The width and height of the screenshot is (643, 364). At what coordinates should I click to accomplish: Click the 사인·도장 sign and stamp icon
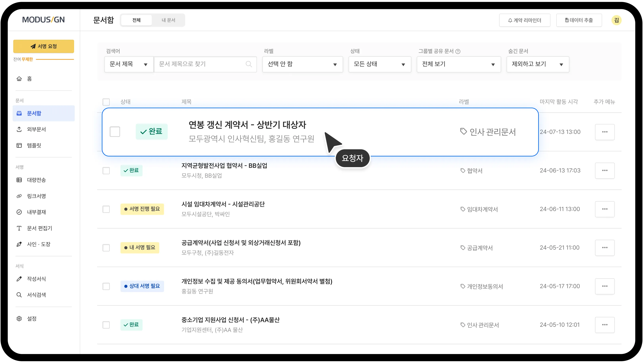click(x=19, y=244)
